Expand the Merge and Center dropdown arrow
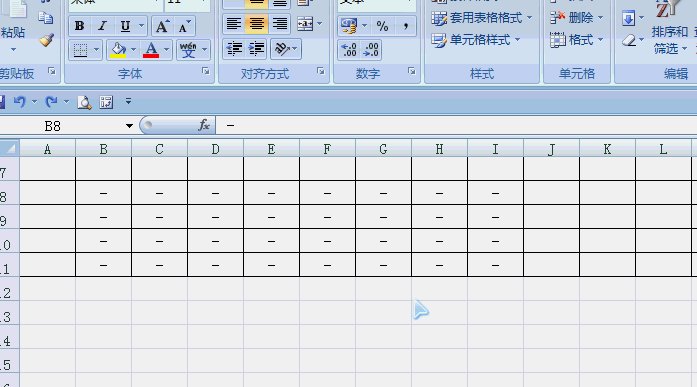Screen dimensions: 697x387 (x=320, y=24)
